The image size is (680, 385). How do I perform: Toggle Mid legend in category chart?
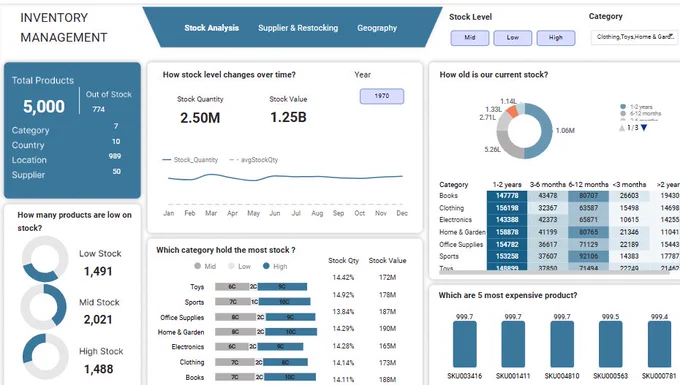coord(205,266)
